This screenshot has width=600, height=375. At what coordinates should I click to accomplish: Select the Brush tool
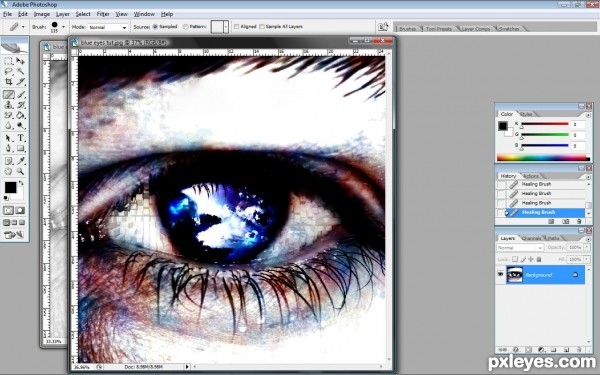pos(20,94)
